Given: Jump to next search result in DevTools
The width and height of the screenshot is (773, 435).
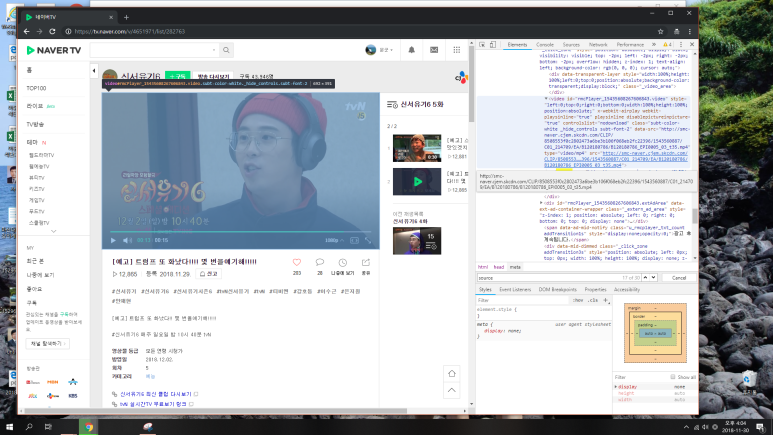Looking at the screenshot, I should [x=653, y=278].
